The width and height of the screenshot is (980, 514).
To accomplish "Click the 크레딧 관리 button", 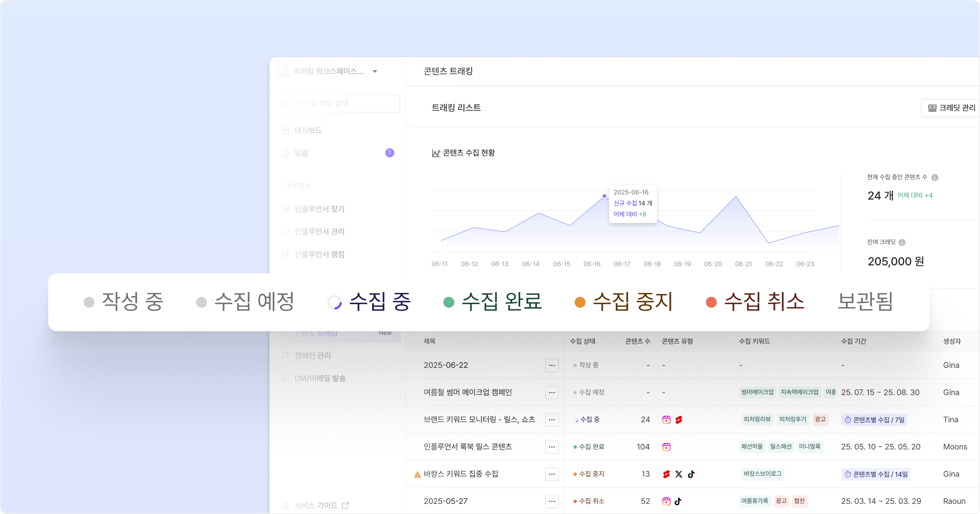I will click(x=951, y=108).
